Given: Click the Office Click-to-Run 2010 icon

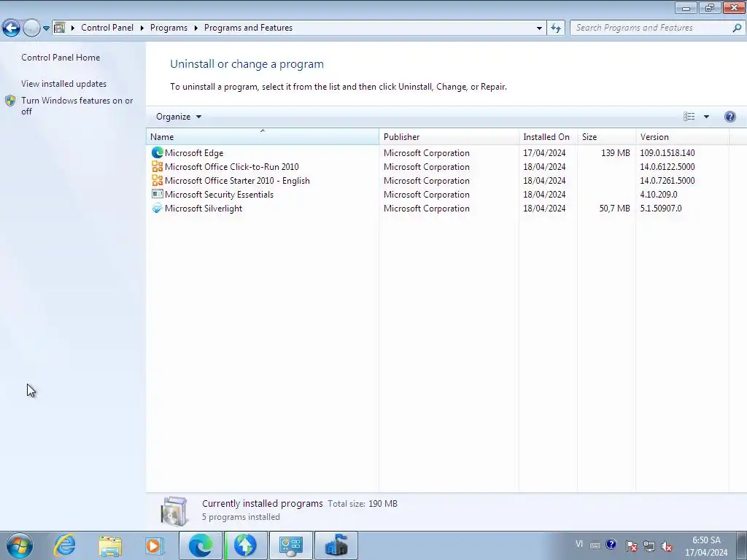Looking at the screenshot, I should click(158, 166).
